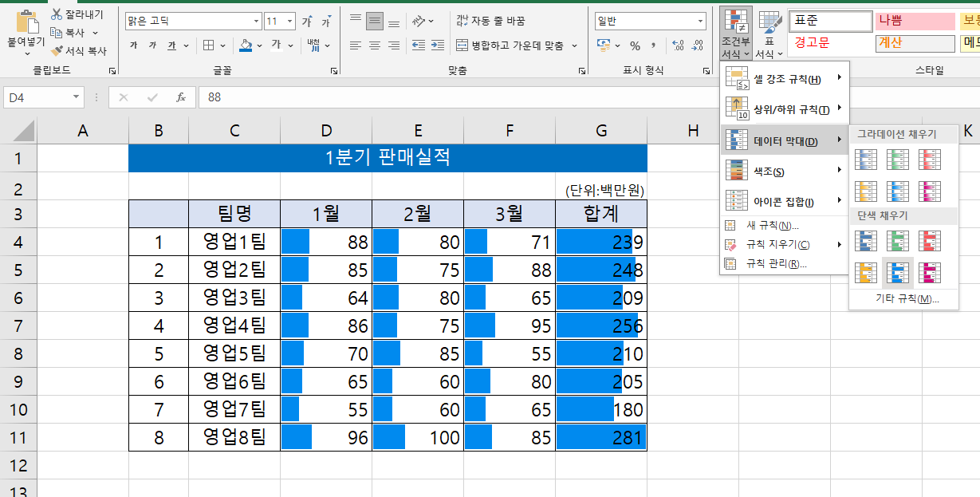980x497 pixels.
Task: Click increase decimal icon
Action: pos(678,45)
